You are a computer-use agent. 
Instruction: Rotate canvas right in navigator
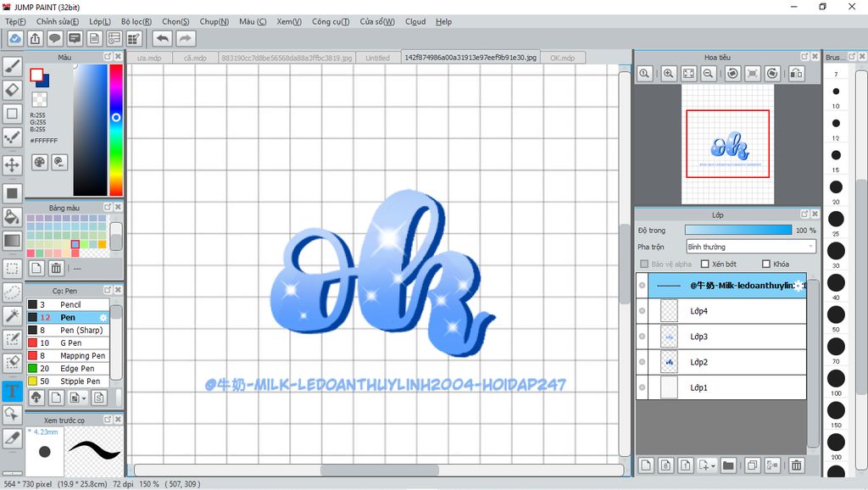coord(772,74)
